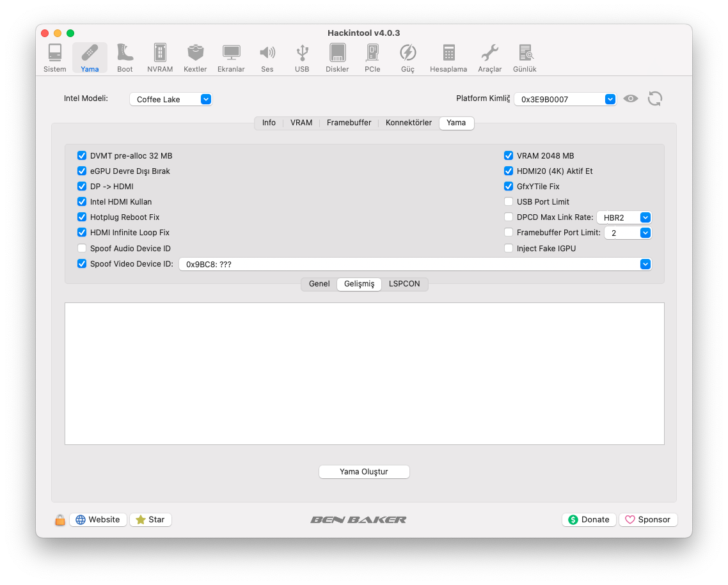This screenshot has width=728, height=585.
Task: Enable the Spoof Audio Device ID checkbox
Action: pyautogui.click(x=82, y=248)
